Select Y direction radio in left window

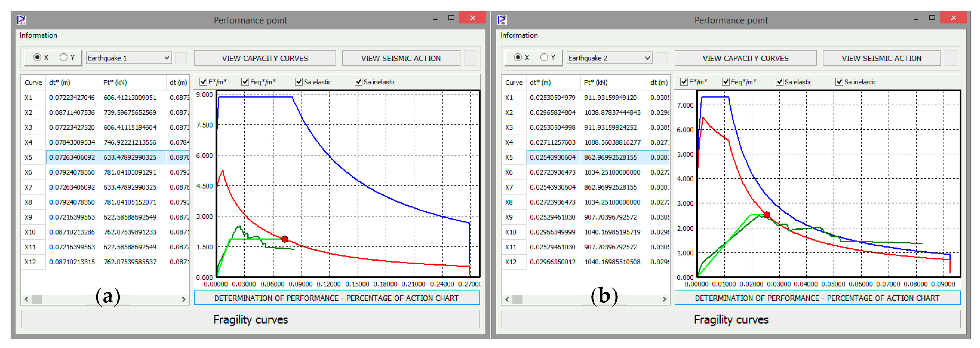(64, 58)
